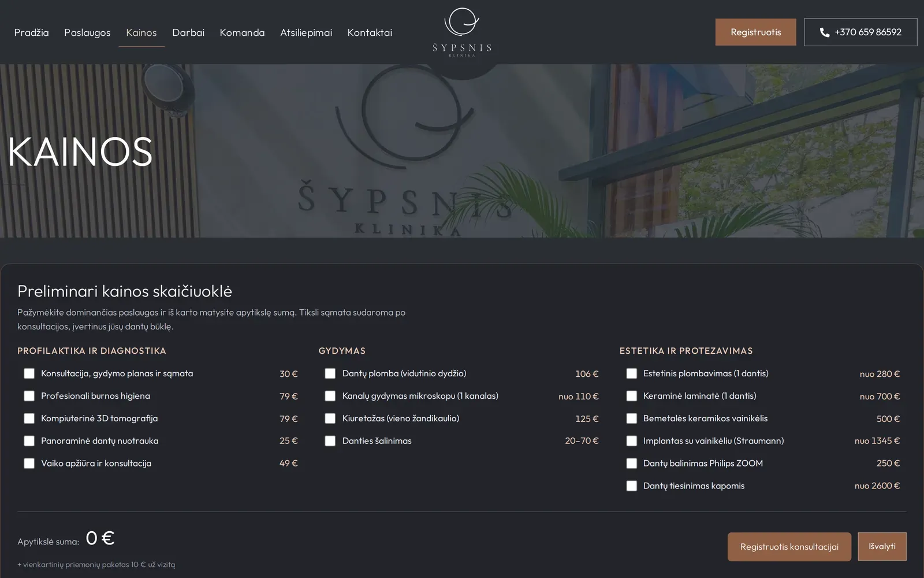Clear selections with Išvalyti button
Screen dimensions: 924x578
pyautogui.click(x=882, y=546)
